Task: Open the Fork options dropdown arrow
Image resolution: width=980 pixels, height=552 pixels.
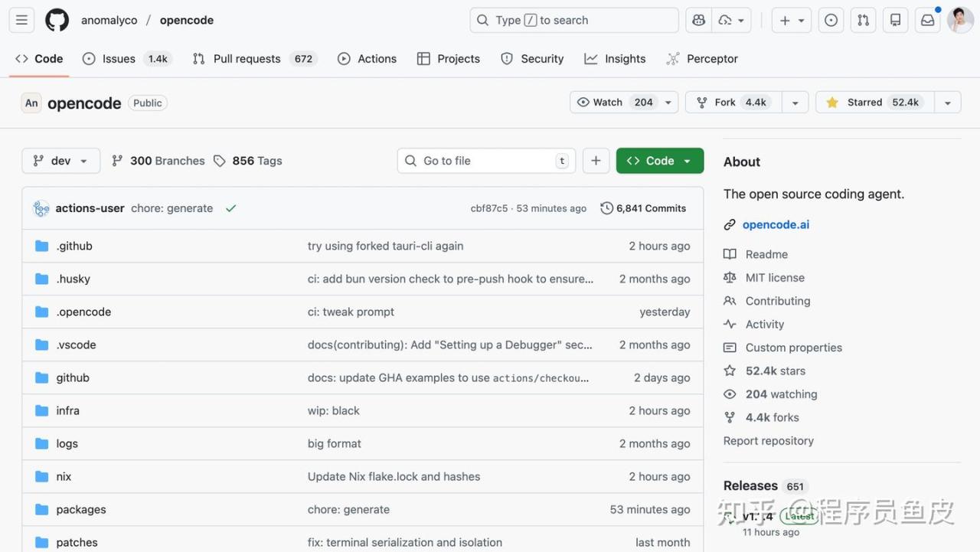Action: (795, 103)
